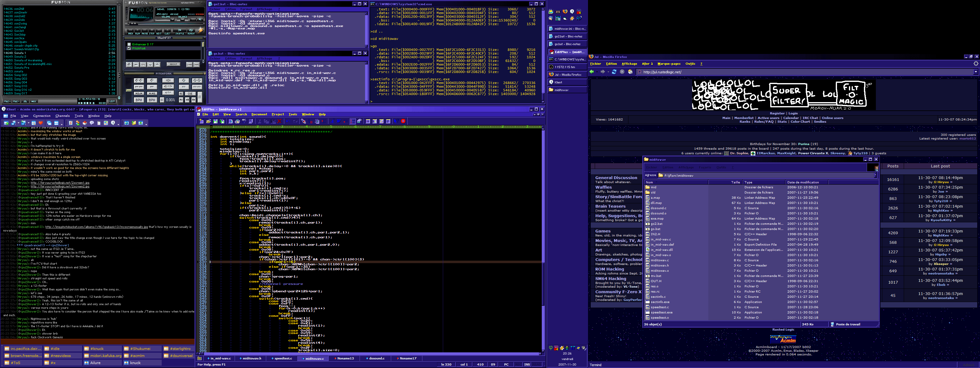The width and height of the screenshot is (980, 368).
Task: Click EditPlus Open file toolbar icon
Action: [x=209, y=121]
